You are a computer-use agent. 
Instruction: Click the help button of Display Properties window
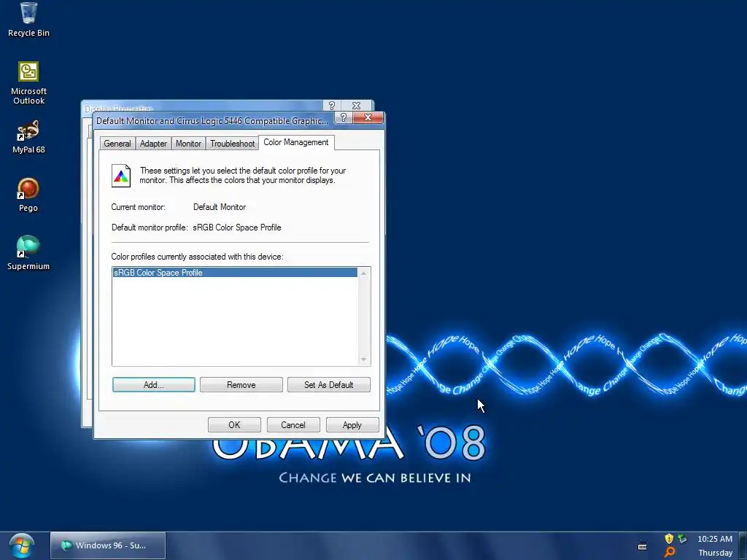pos(332,105)
